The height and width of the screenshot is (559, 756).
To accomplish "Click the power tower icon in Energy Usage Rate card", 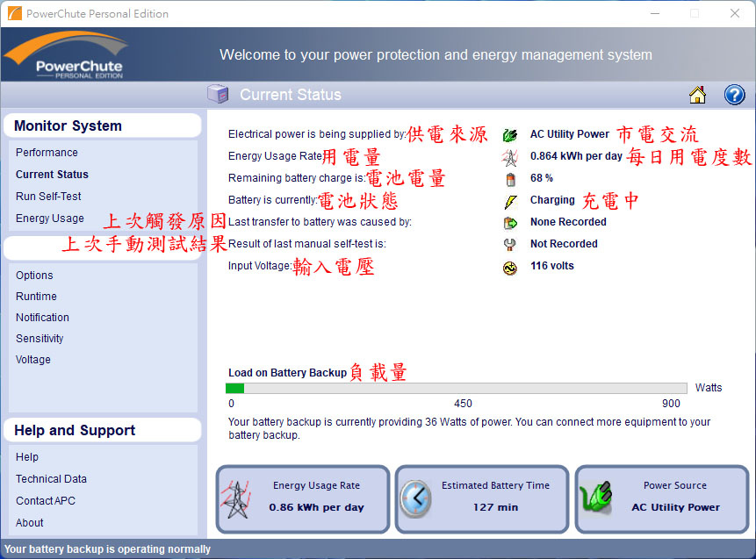I will [236, 499].
